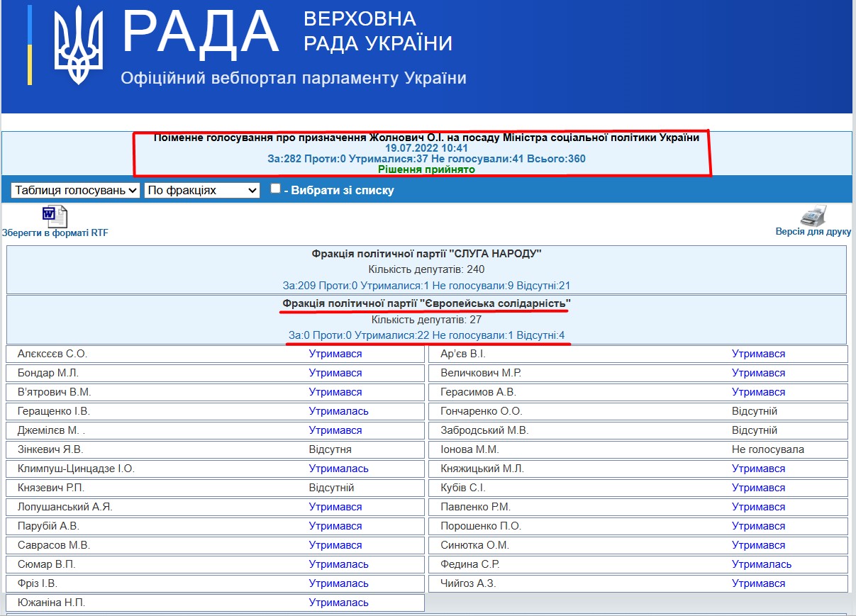The height and width of the screenshot is (616, 856).
Task: Click Князевич's status 'Відсутній'
Action: point(331,488)
